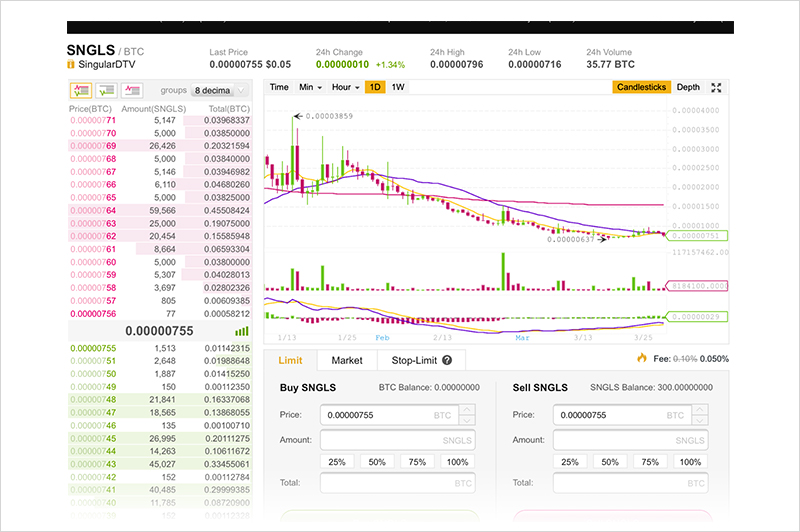Click the Buy price input field
Viewport: 800px width, 532px height.
tap(390, 415)
